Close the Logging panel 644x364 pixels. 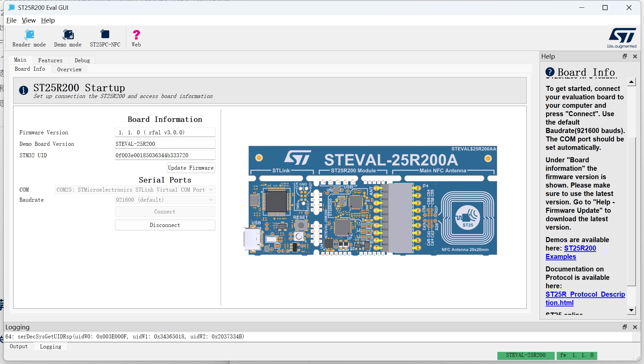coord(635,327)
